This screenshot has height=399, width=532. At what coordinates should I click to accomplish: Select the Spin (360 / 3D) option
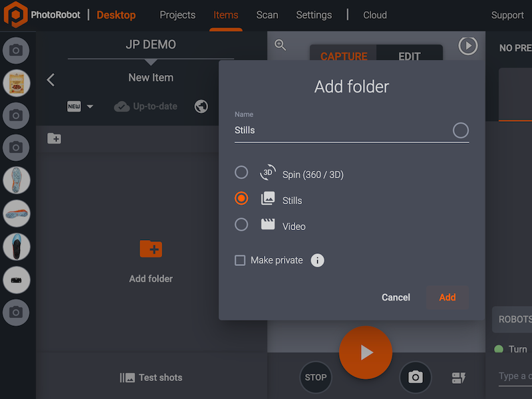point(241,173)
